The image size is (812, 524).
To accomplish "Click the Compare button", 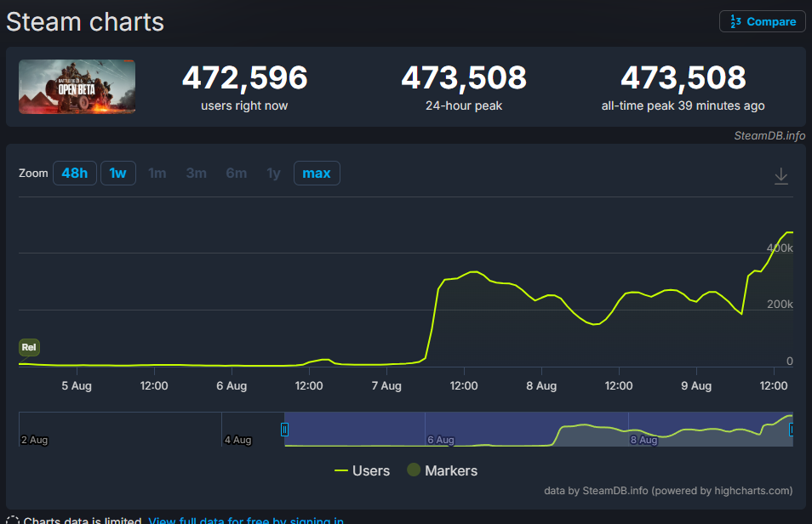I will coord(763,22).
